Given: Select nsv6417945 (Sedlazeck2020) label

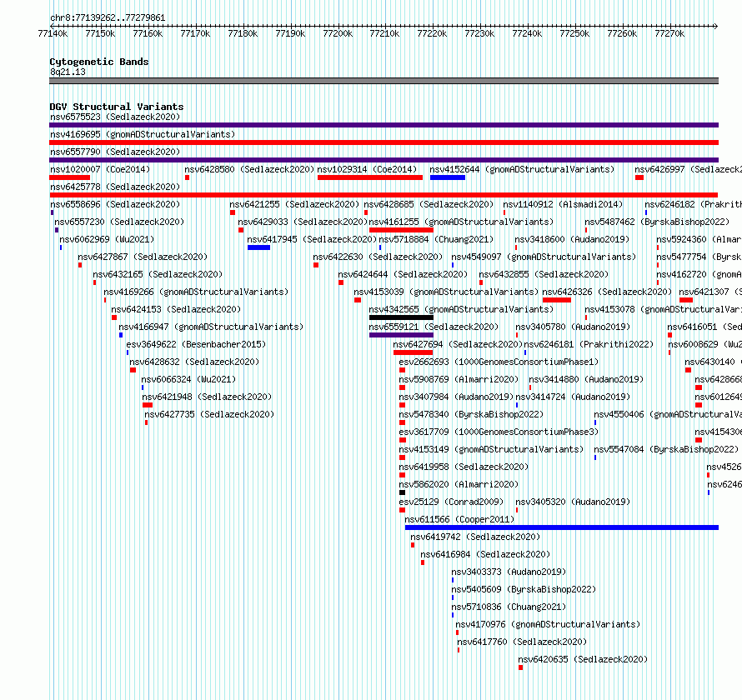Looking at the screenshot, I should pos(312,239).
